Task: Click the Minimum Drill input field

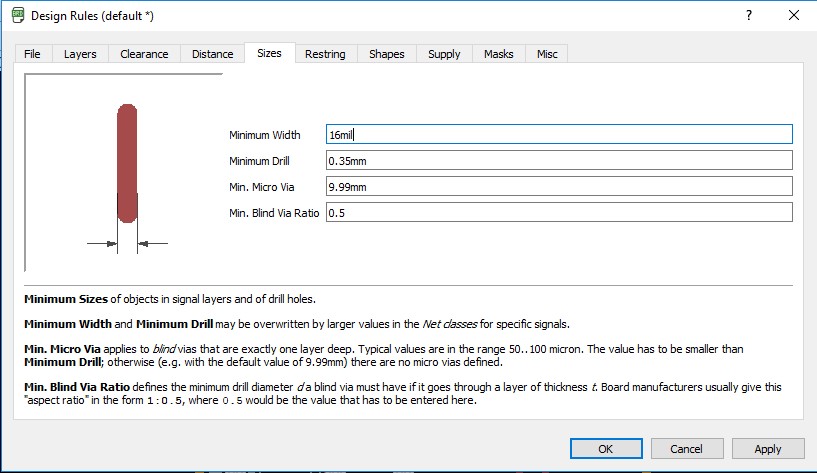Action: pos(559,160)
